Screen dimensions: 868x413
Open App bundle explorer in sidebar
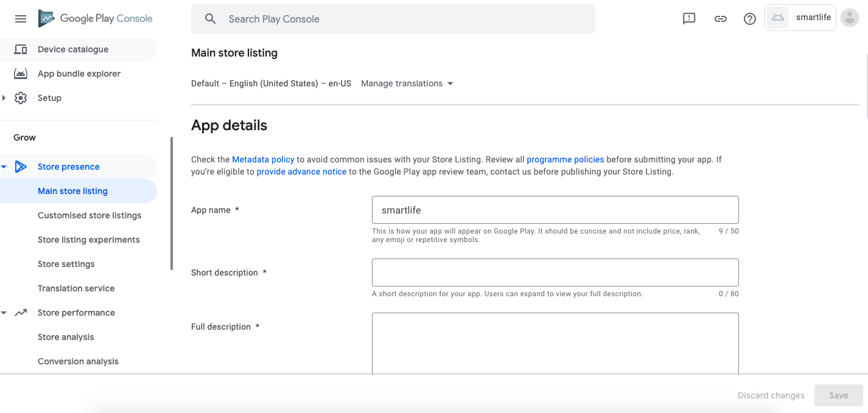click(78, 74)
